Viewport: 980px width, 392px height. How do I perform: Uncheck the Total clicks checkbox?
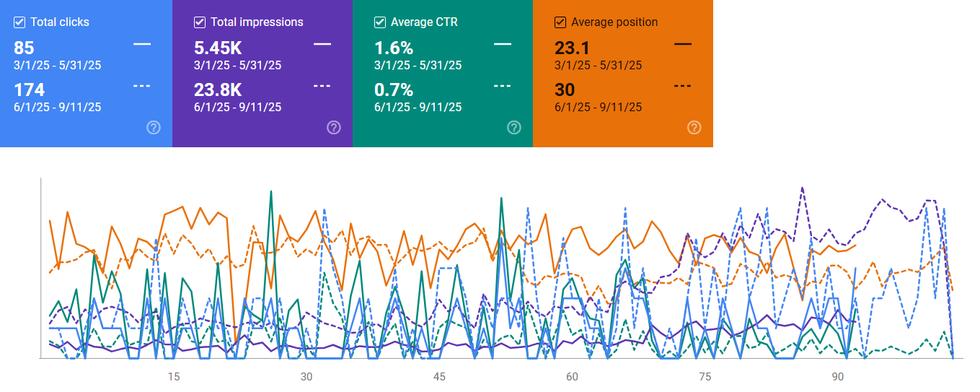point(19,22)
